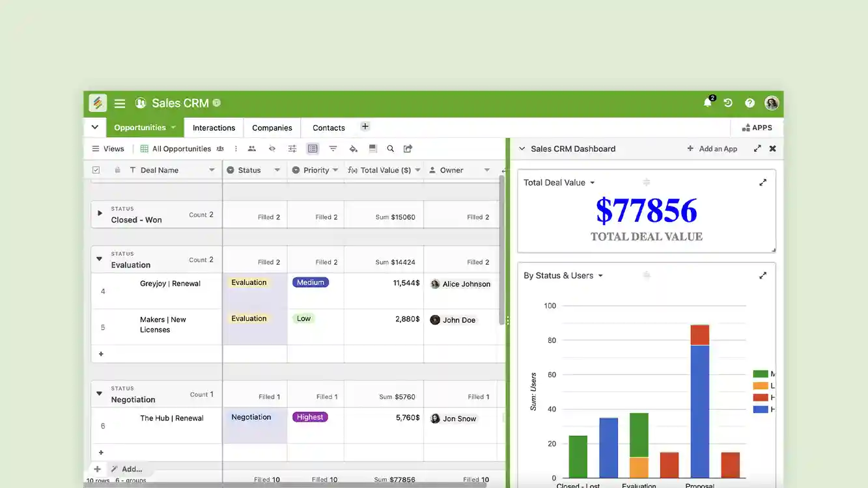Switch to the Contacts tab
868x488 pixels.
click(x=328, y=128)
